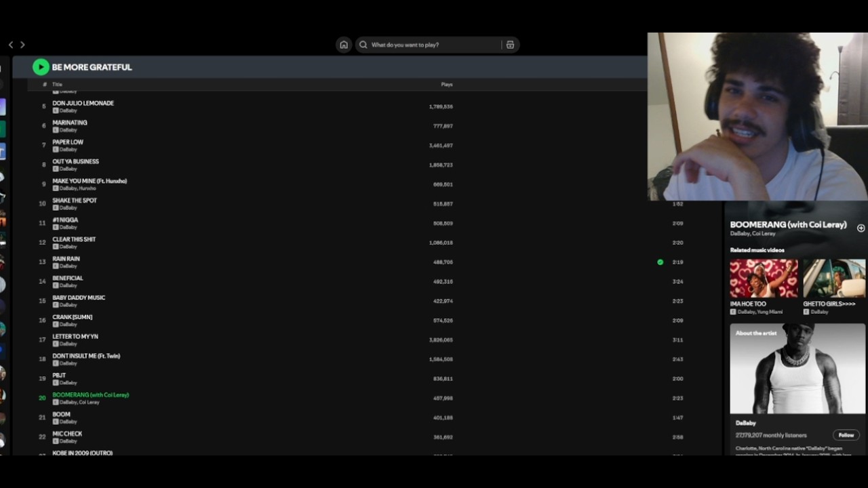Open Hunxho artist link under MAKE YOU MINE
This screenshot has height=488, width=868.
click(x=87, y=188)
